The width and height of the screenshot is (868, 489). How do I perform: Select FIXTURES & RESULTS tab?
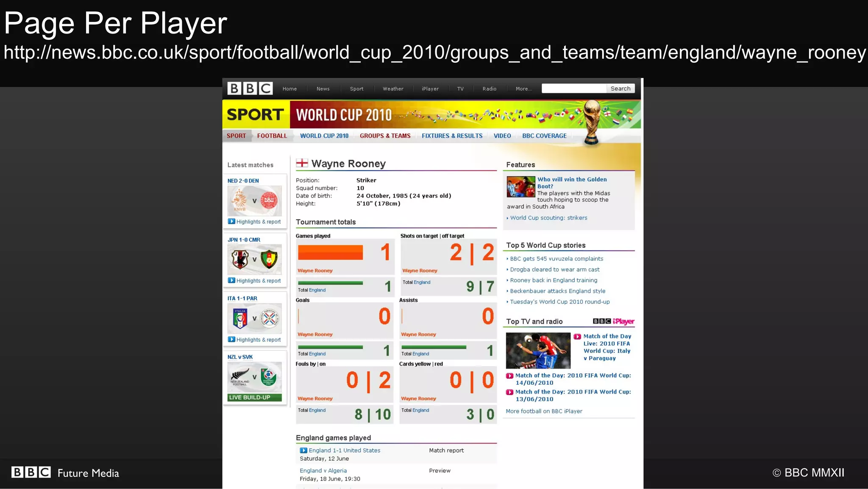point(452,136)
